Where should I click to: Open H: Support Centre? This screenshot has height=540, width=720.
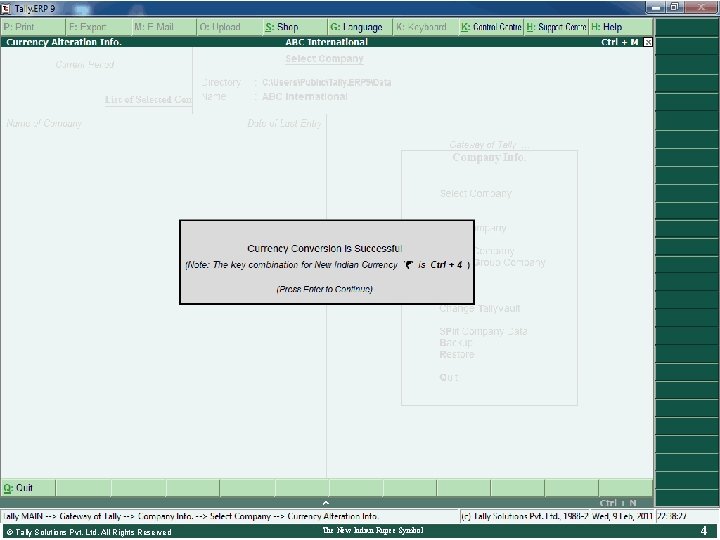coord(556,27)
